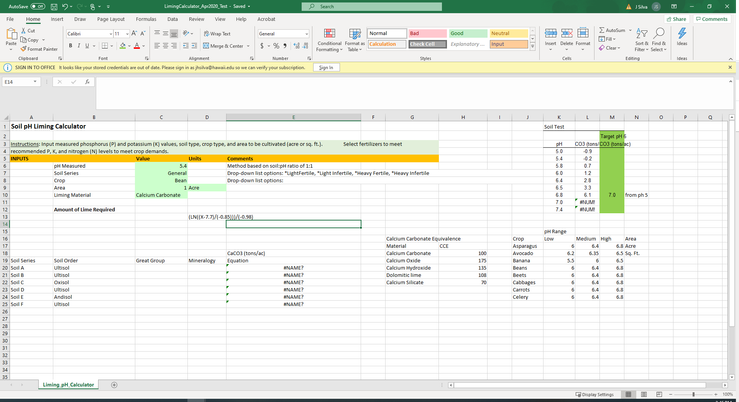Expand the cell Styles gallery
The width and height of the screenshot is (739, 402).
pyautogui.click(x=533, y=47)
